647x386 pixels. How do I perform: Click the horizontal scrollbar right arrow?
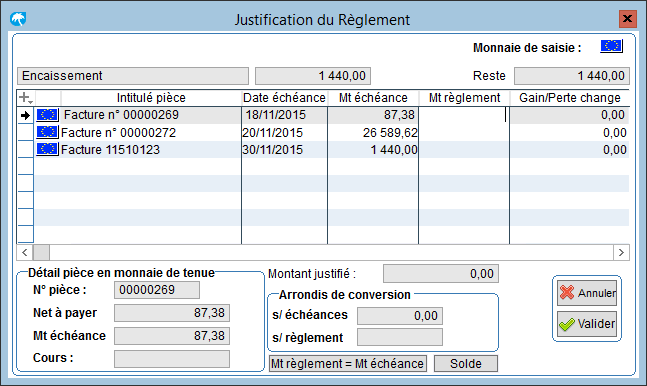(621, 252)
